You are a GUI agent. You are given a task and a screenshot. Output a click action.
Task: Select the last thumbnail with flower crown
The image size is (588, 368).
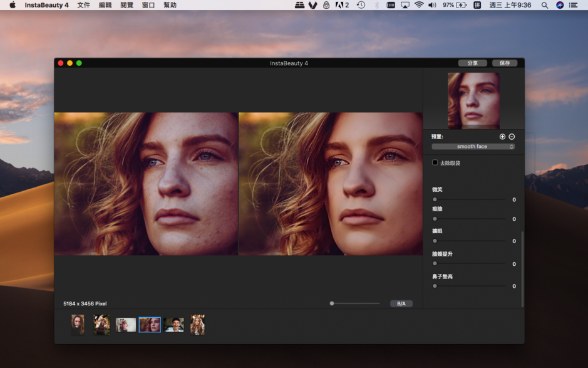198,324
